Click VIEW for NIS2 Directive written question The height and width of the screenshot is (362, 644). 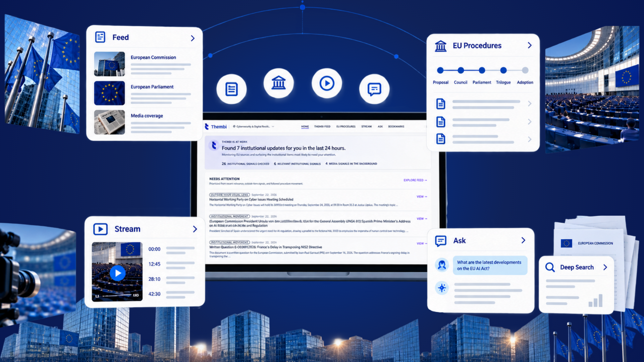[422, 243]
